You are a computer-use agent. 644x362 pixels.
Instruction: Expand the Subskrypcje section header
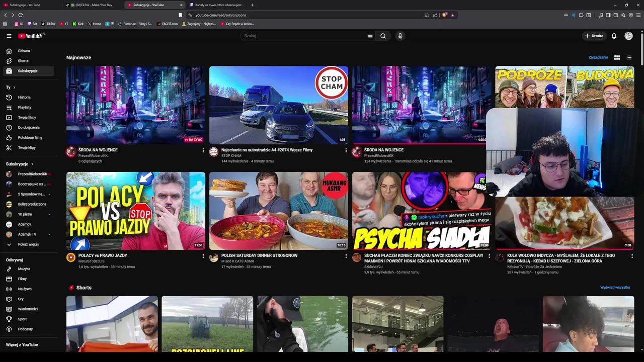20,164
